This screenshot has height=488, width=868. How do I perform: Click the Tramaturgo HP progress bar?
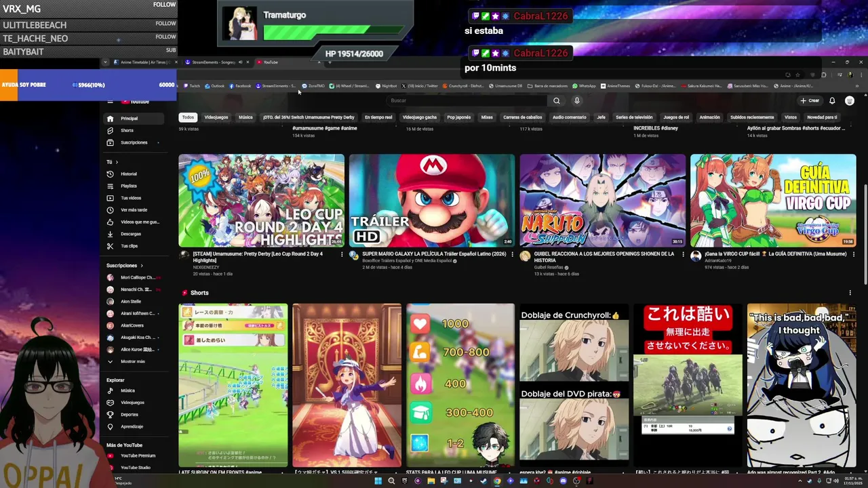(x=334, y=32)
